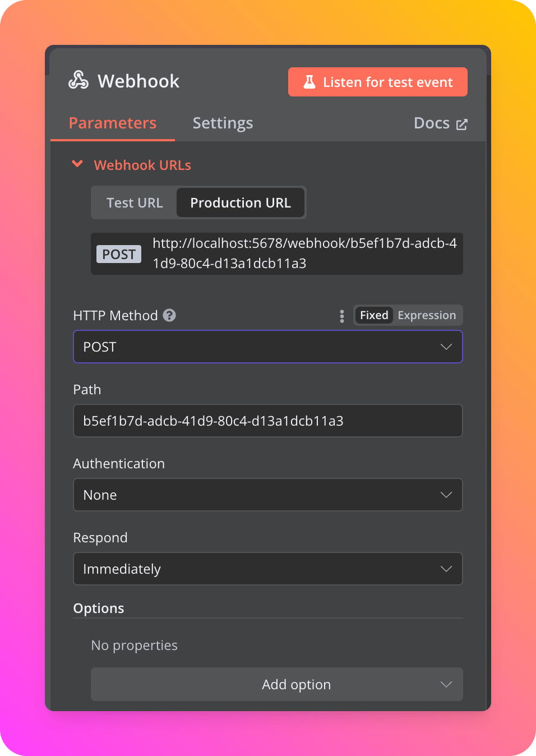Screen dimensions: 536x756
Task: Switch URL display to Test URL
Action: [x=135, y=202]
